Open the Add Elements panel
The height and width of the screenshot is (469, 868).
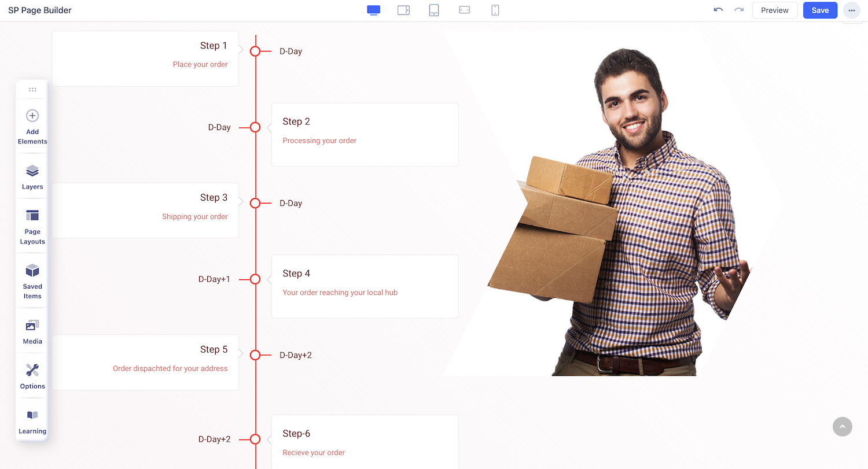[32, 127]
